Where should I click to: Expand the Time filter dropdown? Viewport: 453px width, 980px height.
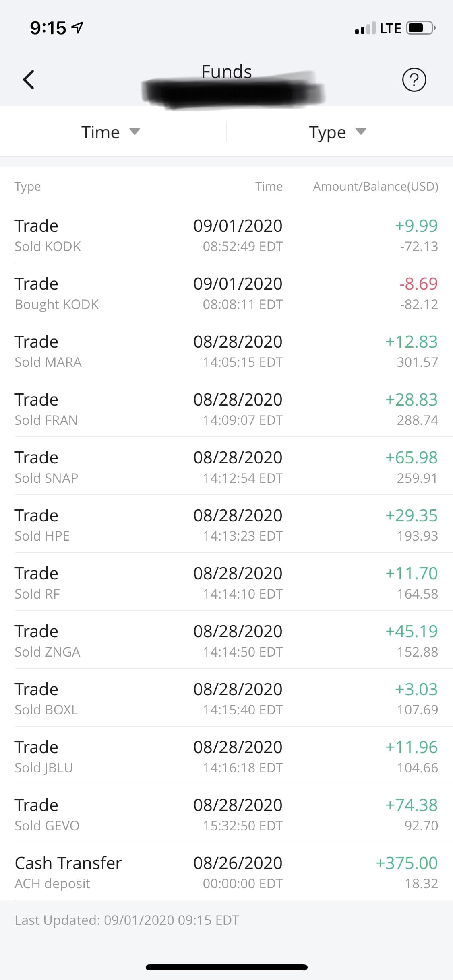pos(110,132)
